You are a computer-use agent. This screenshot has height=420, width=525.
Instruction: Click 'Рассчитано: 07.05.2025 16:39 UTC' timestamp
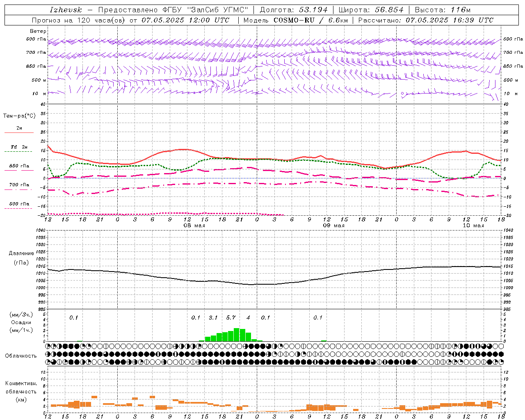click(x=426, y=20)
